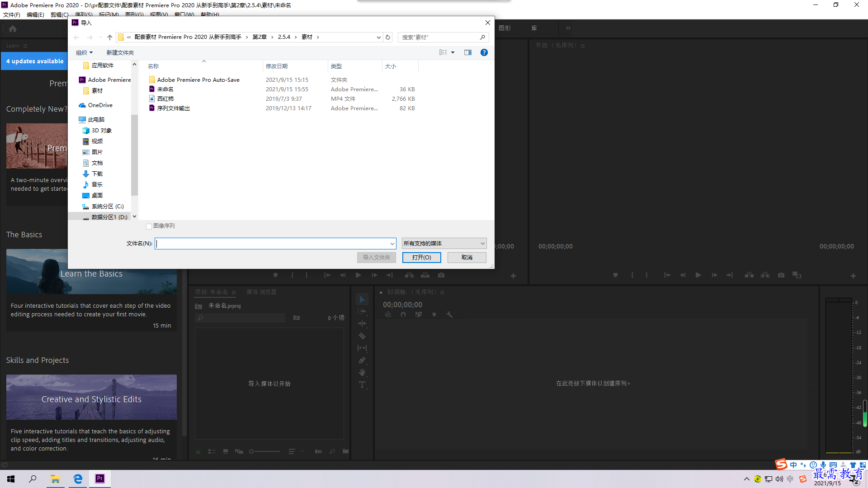Click Add Marker icon in timeline
Image resolution: width=868 pixels, height=488 pixels.
tap(434, 314)
